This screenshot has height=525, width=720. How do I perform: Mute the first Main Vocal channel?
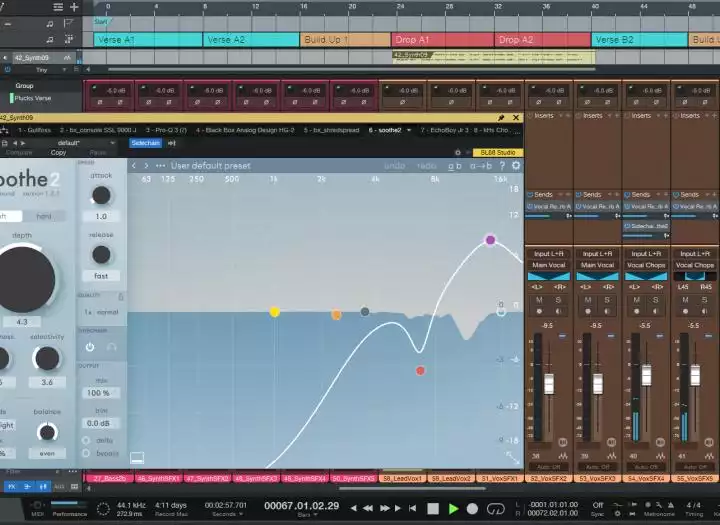tap(539, 300)
